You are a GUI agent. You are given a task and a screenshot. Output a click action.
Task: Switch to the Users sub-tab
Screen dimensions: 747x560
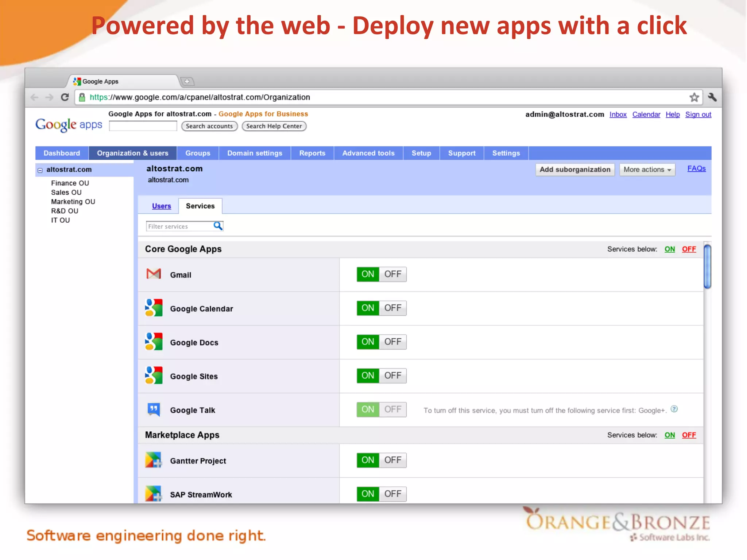[x=162, y=206]
